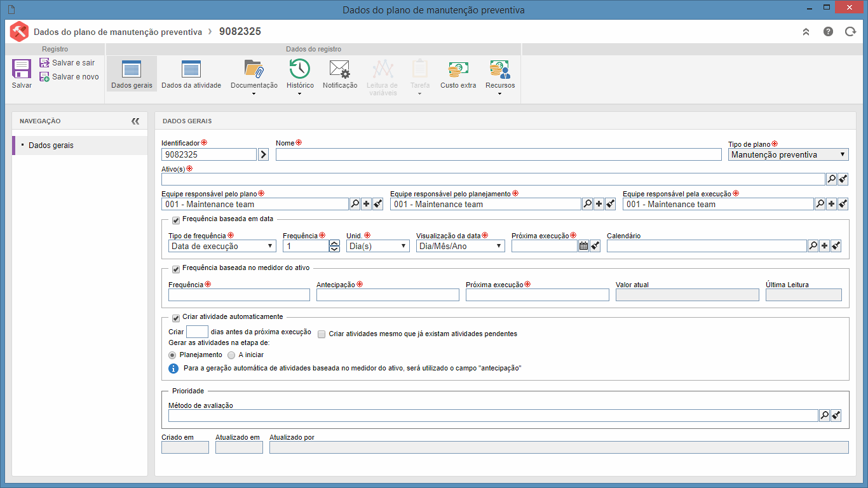The image size is (868, 488).
Task: Enable creating activities despite pending ones
Action: click(x=322, y=334)
